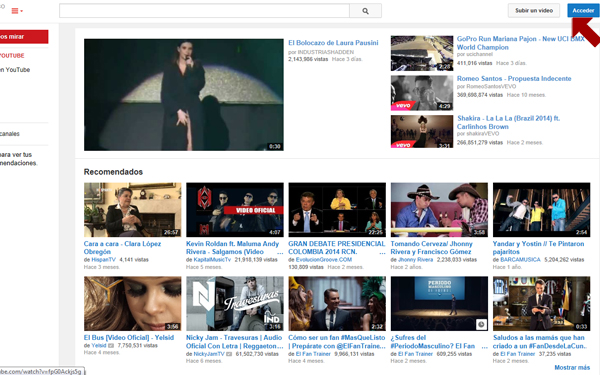600x375 pixels.
Task: Open Tomando Cerveza video thumbnail
Action: click(439, 210)
